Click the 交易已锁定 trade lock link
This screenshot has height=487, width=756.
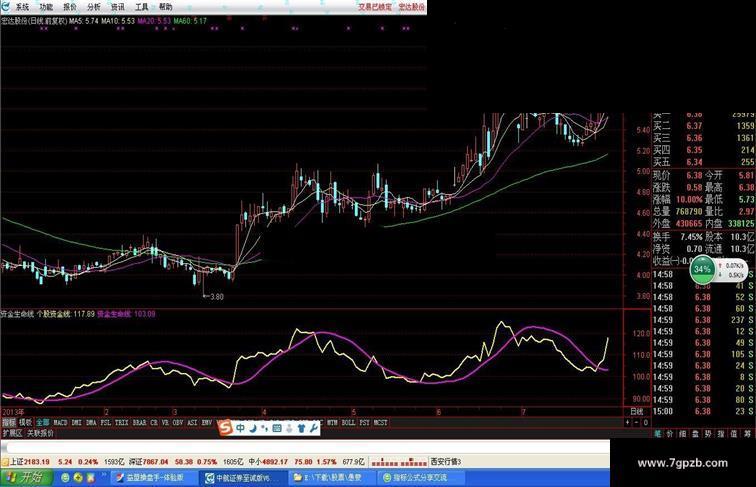[x=375, y=7]
